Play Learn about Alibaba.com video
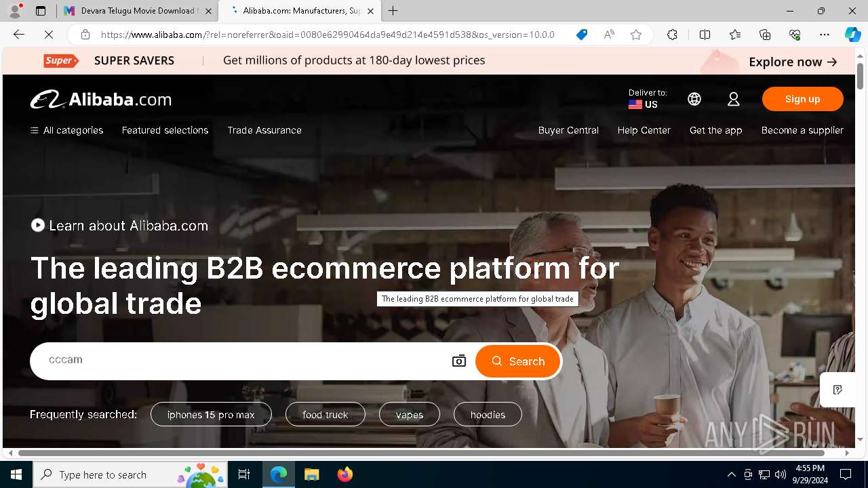 pyautogui.click(x=119, y=225)
